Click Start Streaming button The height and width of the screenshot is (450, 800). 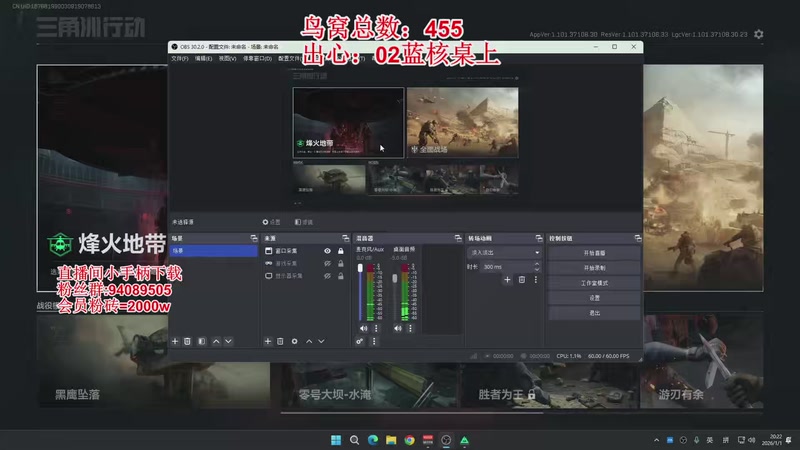(594, 253)
